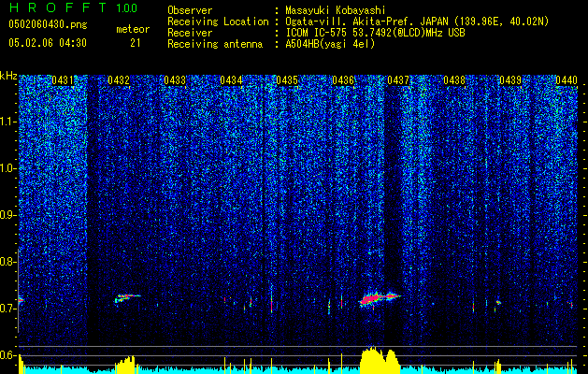Click the file name 0502060430.png
The height and width of the screenshot is (374, 588).
point(48,25)
